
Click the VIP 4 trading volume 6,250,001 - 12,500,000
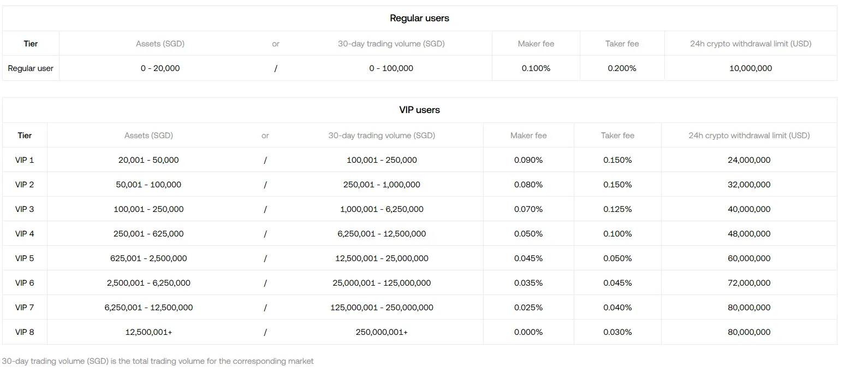click(x=382, y=234)
